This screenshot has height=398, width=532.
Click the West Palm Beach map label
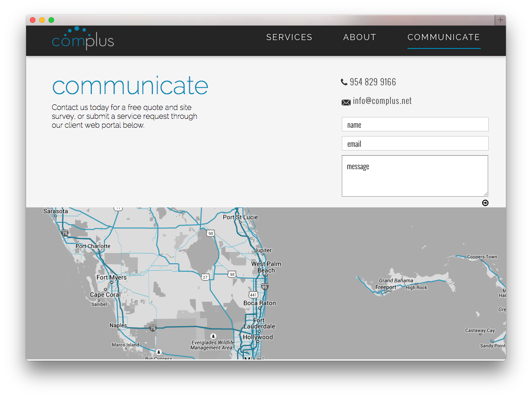pyautogui.click(x=266, y=267)
